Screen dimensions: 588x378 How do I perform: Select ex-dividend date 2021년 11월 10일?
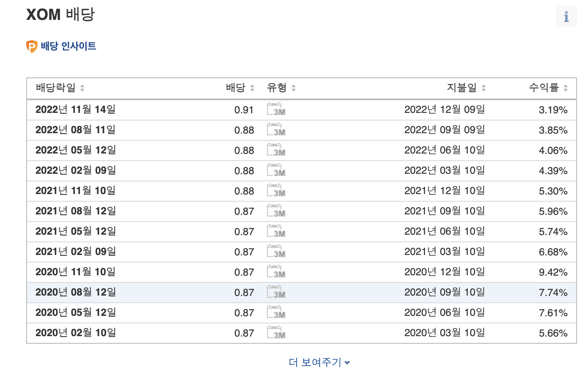pyautogui.click(x=76, y=191)
